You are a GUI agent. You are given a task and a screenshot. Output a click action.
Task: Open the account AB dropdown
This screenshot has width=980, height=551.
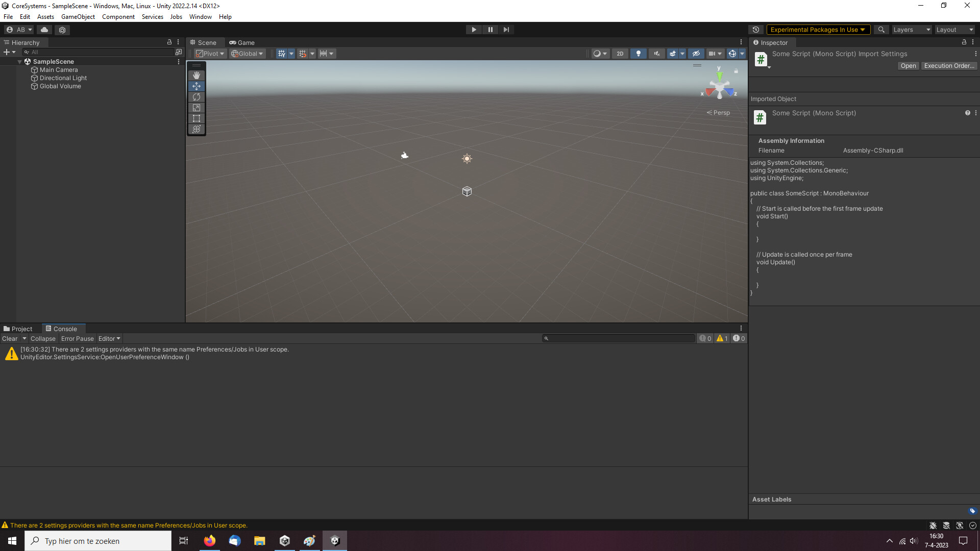19,30
